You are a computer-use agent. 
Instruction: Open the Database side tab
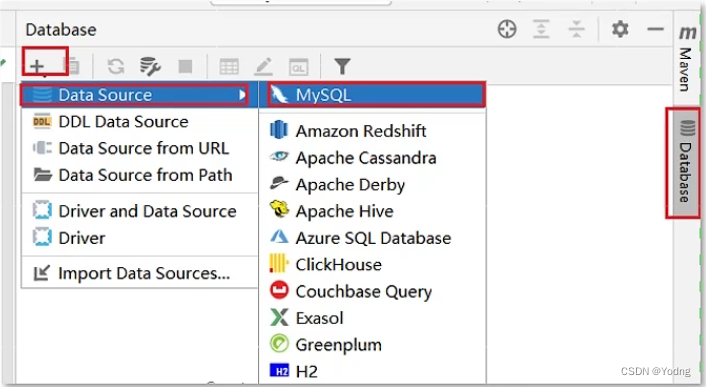pyautogui.click(x=684, y=162)
